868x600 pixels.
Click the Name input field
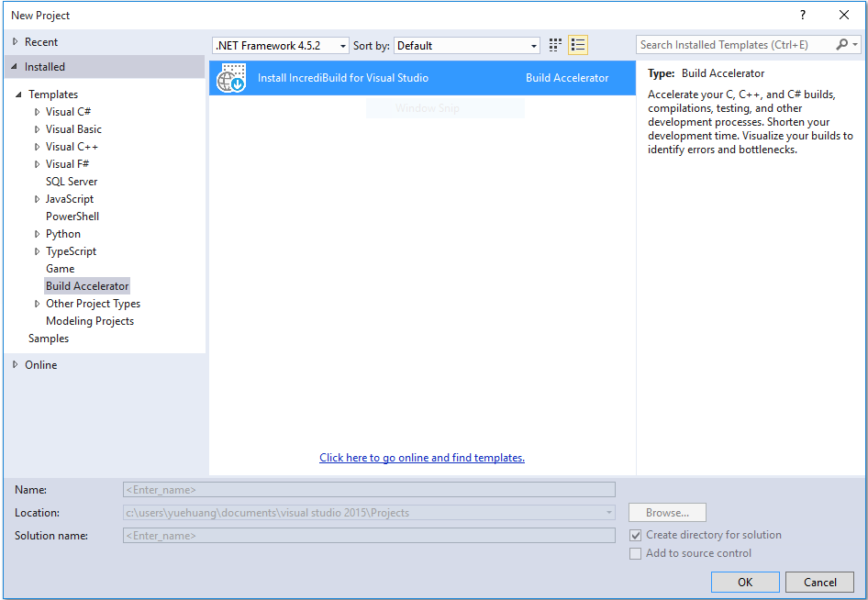click(x=369, y=490)
